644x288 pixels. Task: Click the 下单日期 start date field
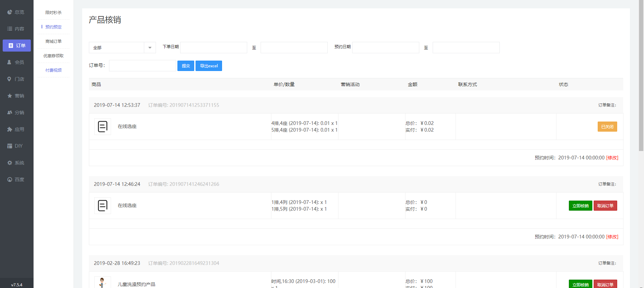pyautogui.click(x=214, y=48)
